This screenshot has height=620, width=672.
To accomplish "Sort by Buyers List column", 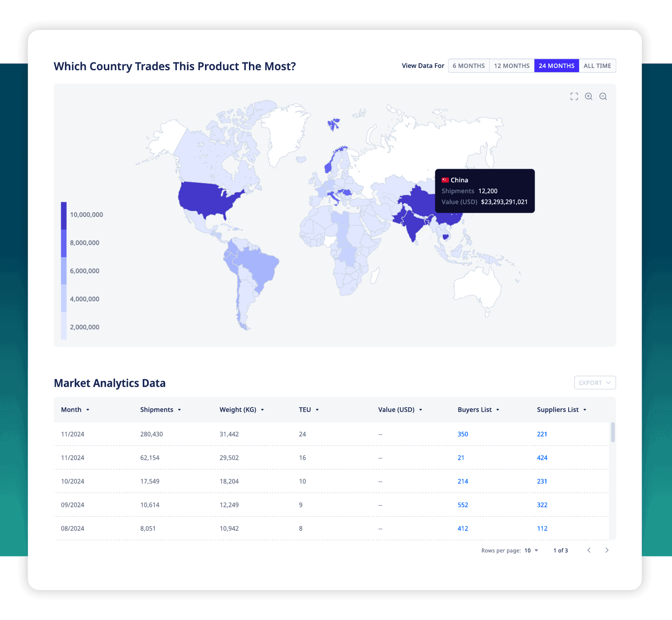I will tap(478, 410).
